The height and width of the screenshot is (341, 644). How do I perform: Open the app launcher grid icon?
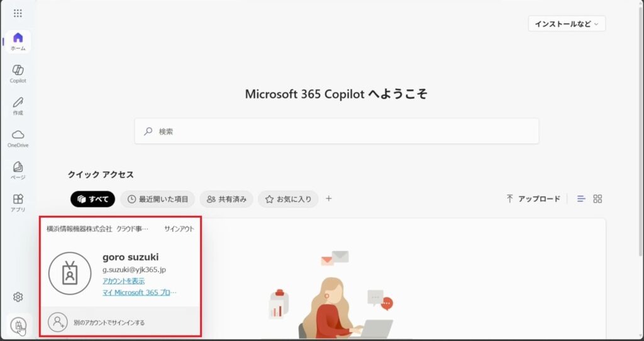18,13
